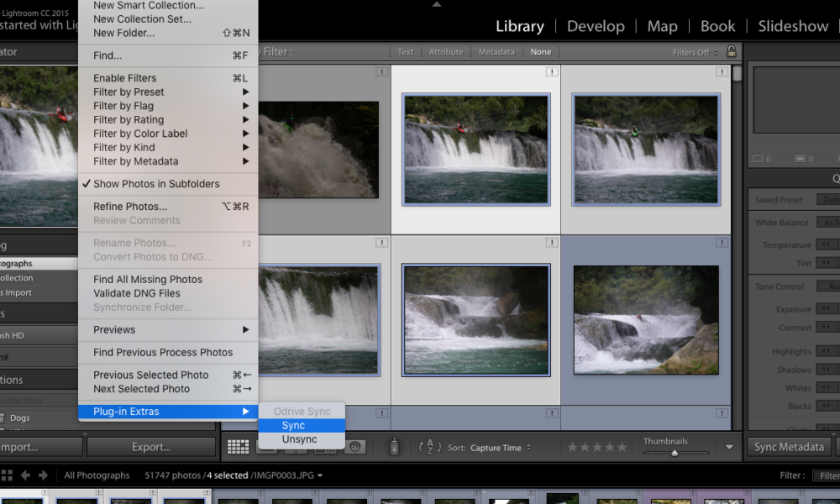Click Enable Filters menu item
Image resolution: width=840 pixels, height=504 pixels.
(168, 78)
